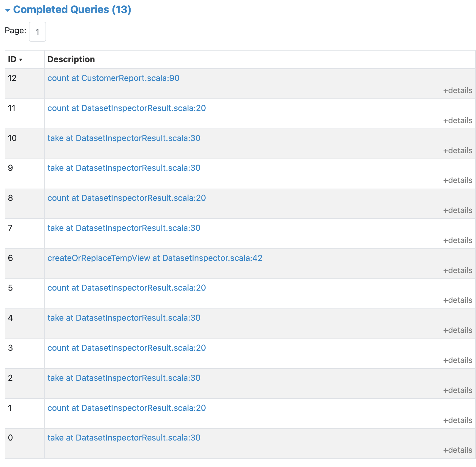Expand +details for query 10
This screenshot has height=467, width=476.
pos(458,151)
